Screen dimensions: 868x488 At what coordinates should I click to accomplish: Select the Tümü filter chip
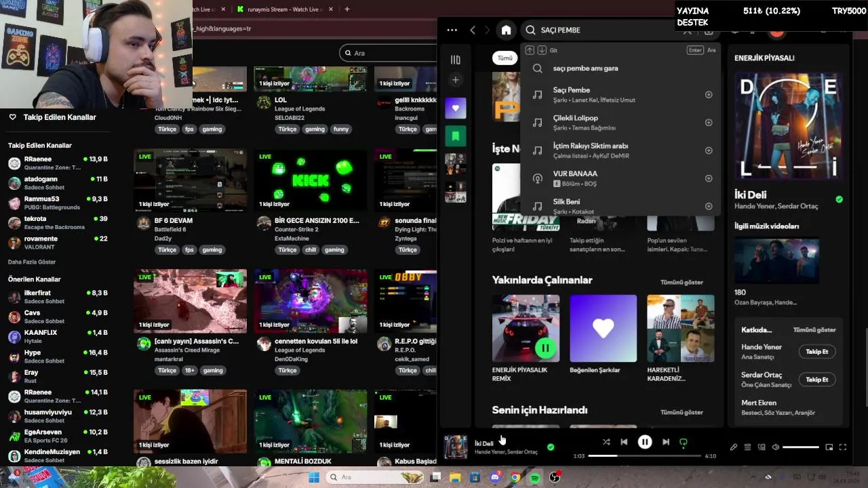[505, 58]
